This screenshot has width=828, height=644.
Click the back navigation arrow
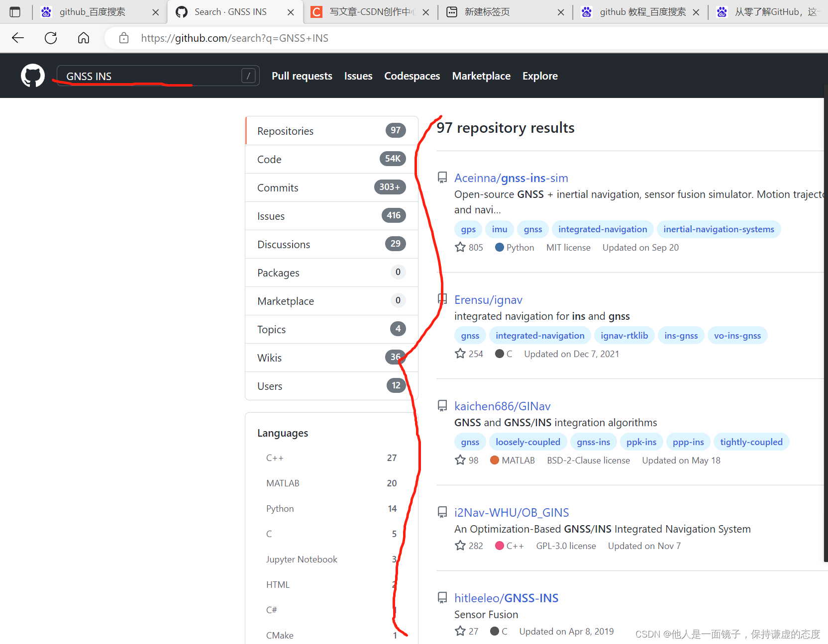pyautogui.click(x=17, y=38)
